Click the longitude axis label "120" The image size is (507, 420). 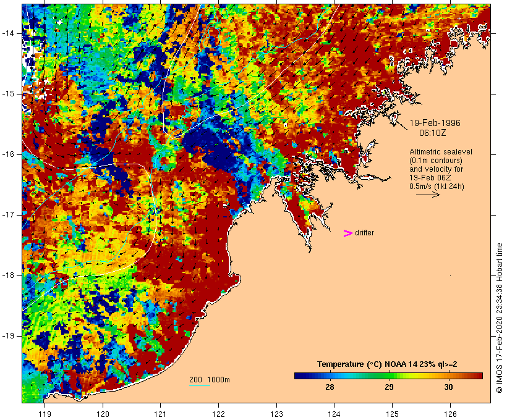tap(103, 414)
